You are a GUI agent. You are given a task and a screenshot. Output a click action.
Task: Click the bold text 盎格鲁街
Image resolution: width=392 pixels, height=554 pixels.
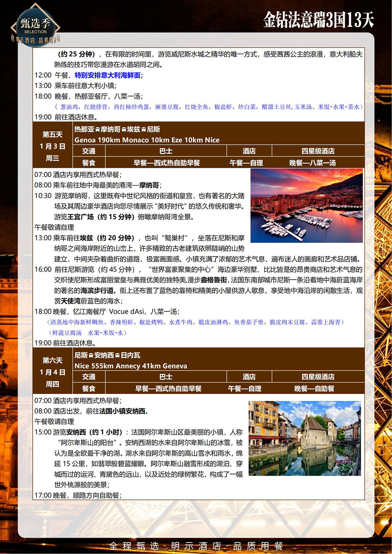tap(214, 280)
